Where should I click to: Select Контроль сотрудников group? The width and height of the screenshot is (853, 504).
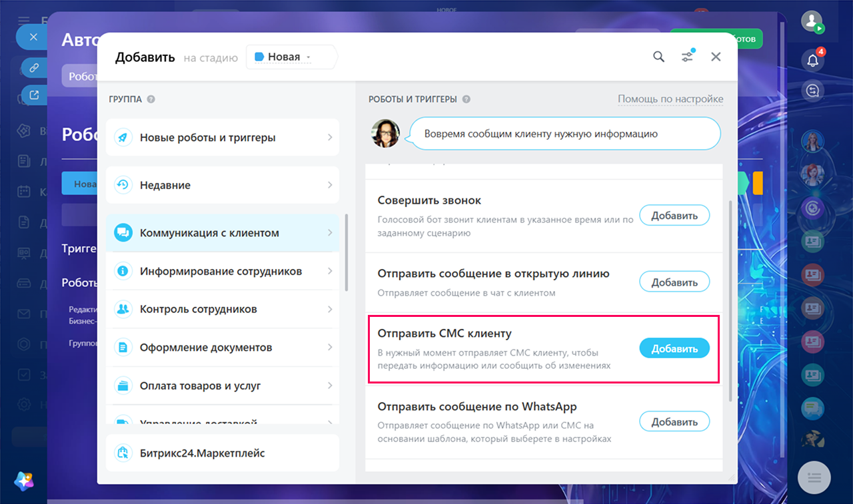223,309
